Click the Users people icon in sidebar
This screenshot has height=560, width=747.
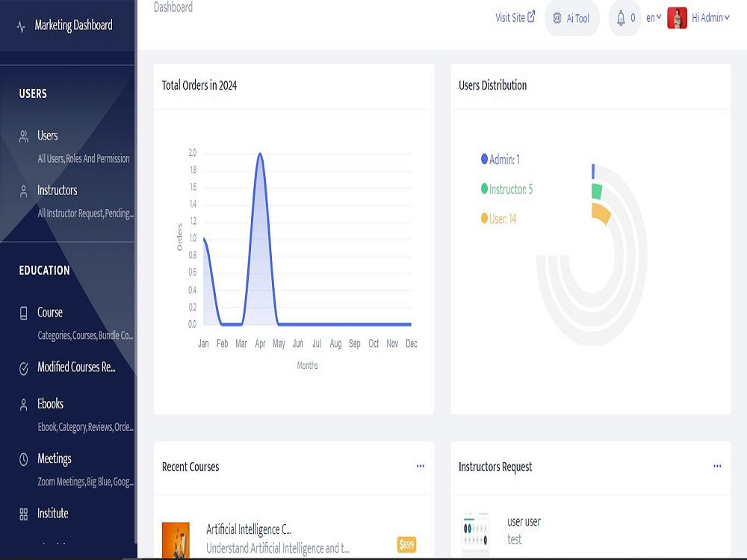pos(23,137)
